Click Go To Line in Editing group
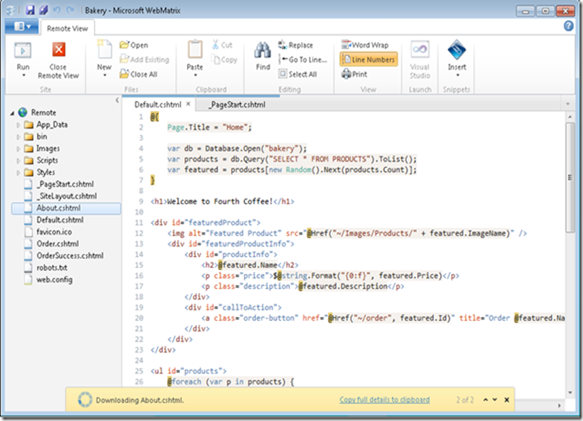 pos(303,60)
